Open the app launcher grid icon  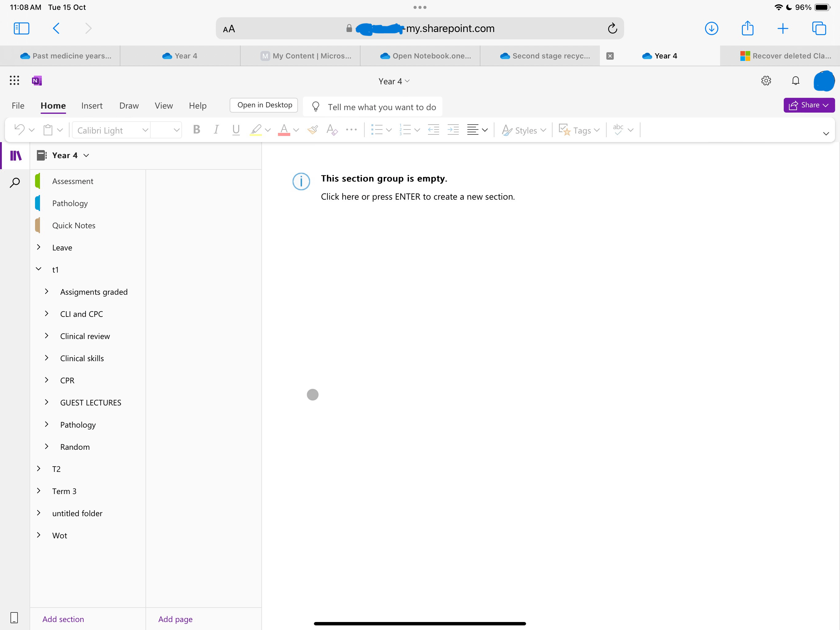[x=14, y=81]
